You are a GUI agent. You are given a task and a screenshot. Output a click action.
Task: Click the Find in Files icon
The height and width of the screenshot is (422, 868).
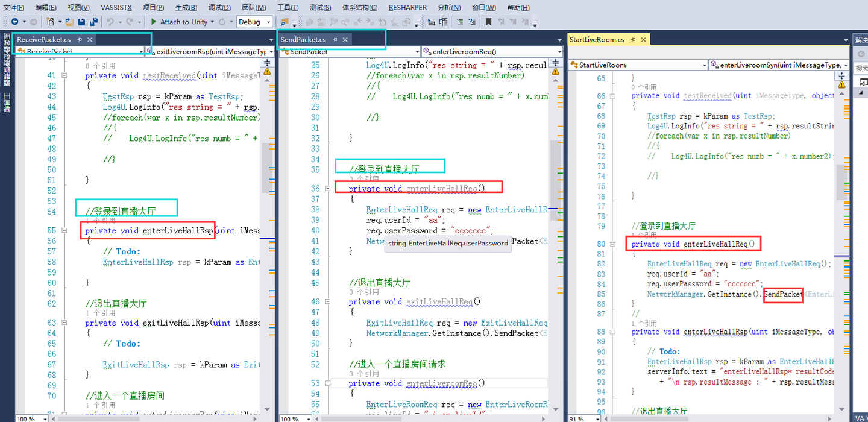(284, 22)
